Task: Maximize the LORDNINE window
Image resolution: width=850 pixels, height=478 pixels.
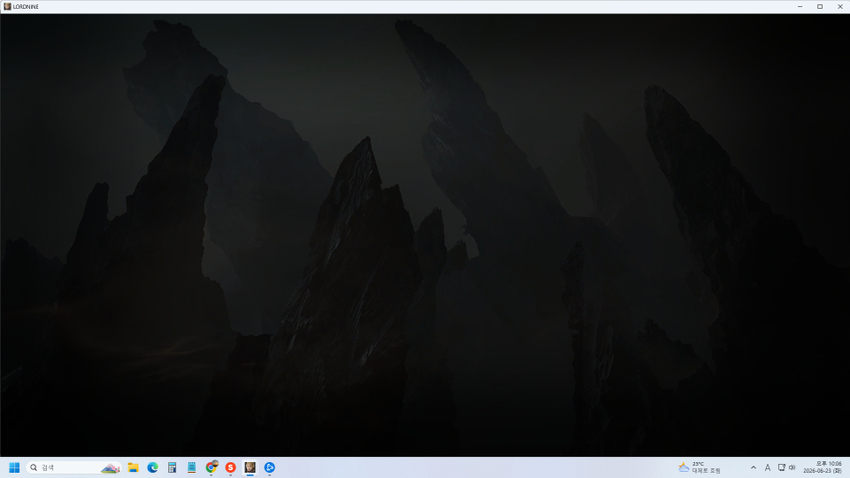Action: (x=820, y=7)
